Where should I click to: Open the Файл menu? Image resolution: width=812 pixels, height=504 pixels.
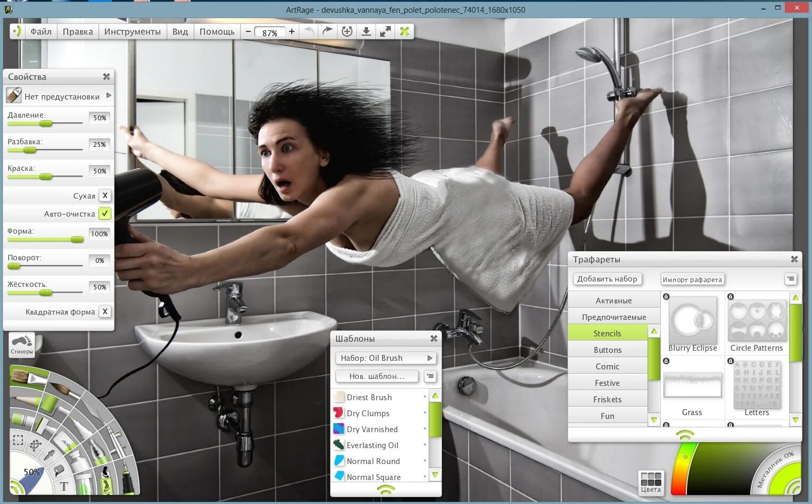[x=41, y=31]
